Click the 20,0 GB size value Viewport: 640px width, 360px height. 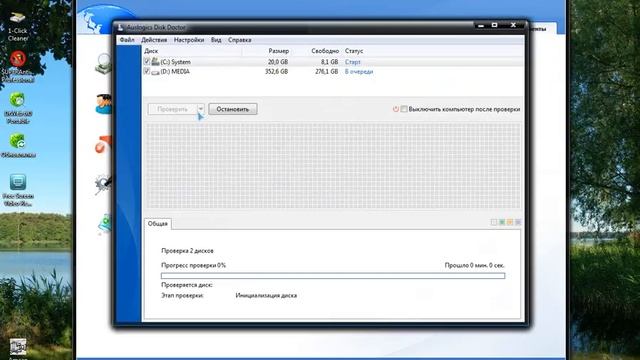[278, 62]
